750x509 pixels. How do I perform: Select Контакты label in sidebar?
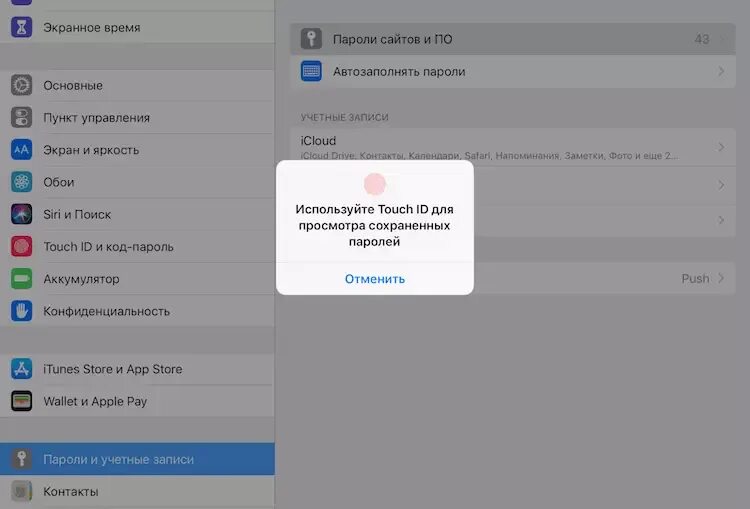pyautogui.click(x=71, y=491)
